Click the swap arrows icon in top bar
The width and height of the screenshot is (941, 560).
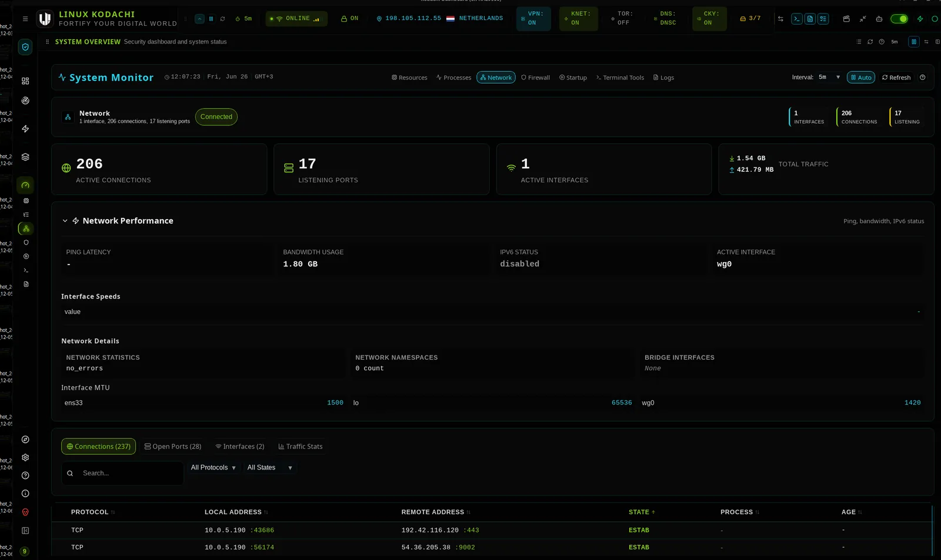pos(780,19)
